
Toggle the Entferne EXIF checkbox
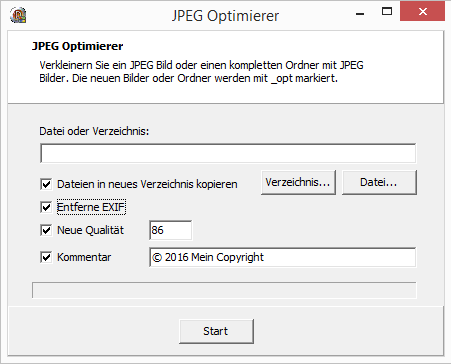[x=46, y=207]
